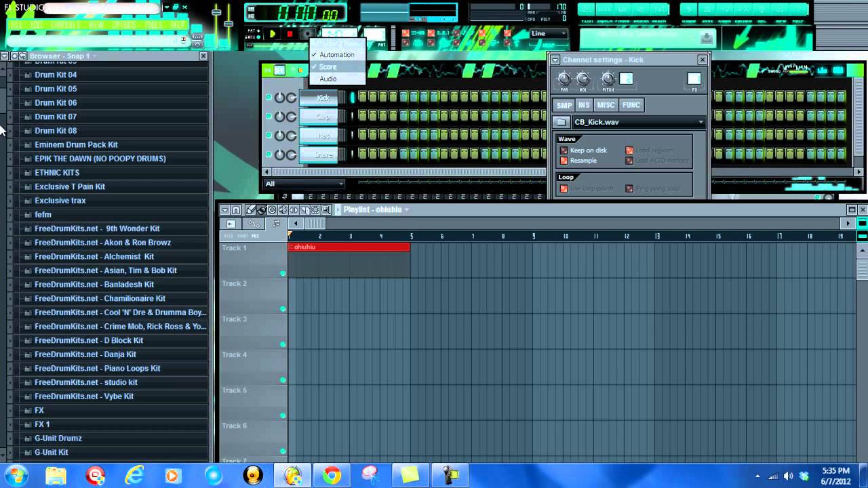The height and width of the screenshot is (488, 868).
Task: Select Audio in recording filter menu
Action: tap(337, 79)
